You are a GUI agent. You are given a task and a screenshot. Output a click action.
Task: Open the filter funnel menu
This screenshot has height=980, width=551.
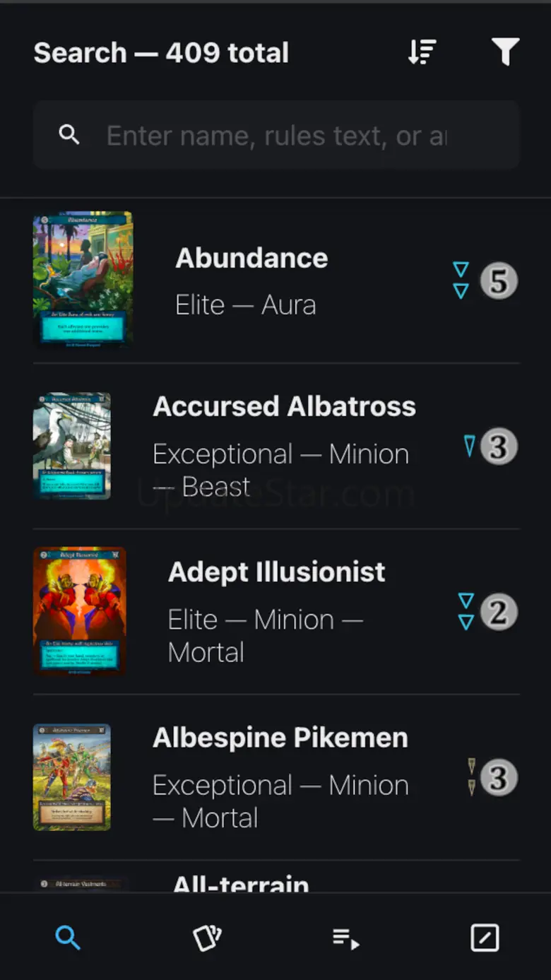(505, 52)
